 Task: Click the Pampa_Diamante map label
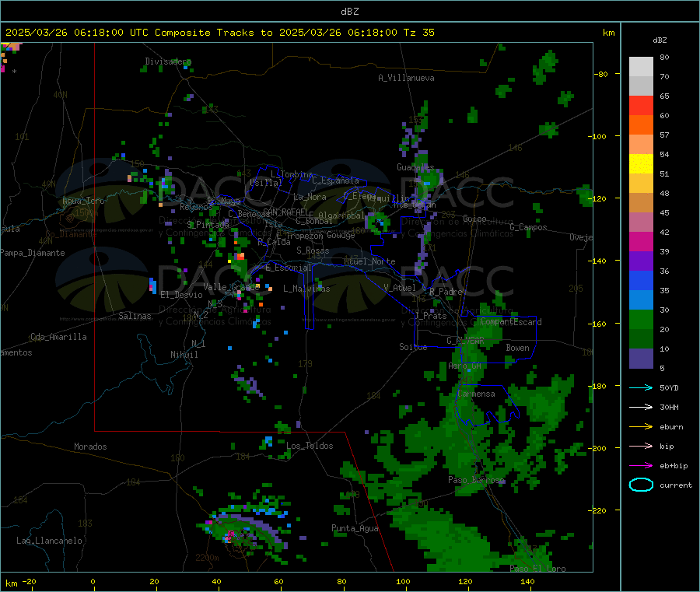click(x=33, y=253)
